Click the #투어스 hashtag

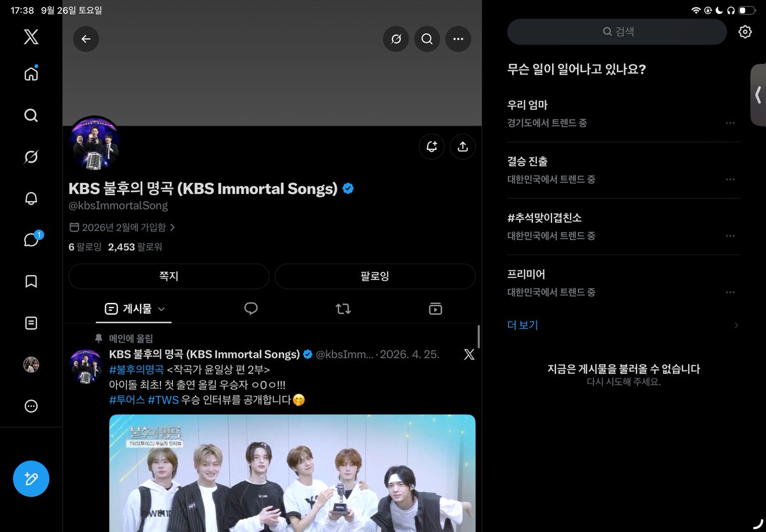click(x=127, y=400)
